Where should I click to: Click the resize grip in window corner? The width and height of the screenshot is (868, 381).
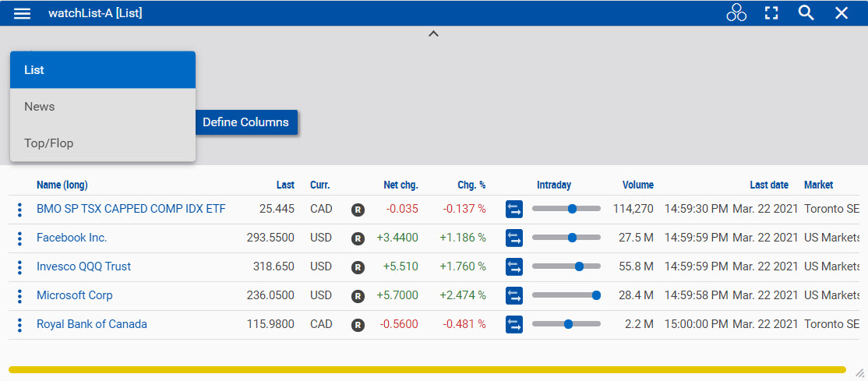click(859, 373)
